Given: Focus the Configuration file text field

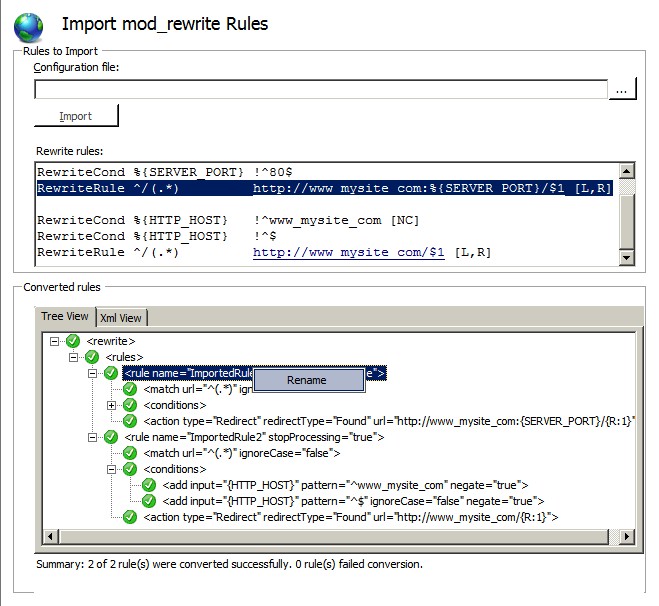Looking at the screenshot, I should [x=321, y=89].
